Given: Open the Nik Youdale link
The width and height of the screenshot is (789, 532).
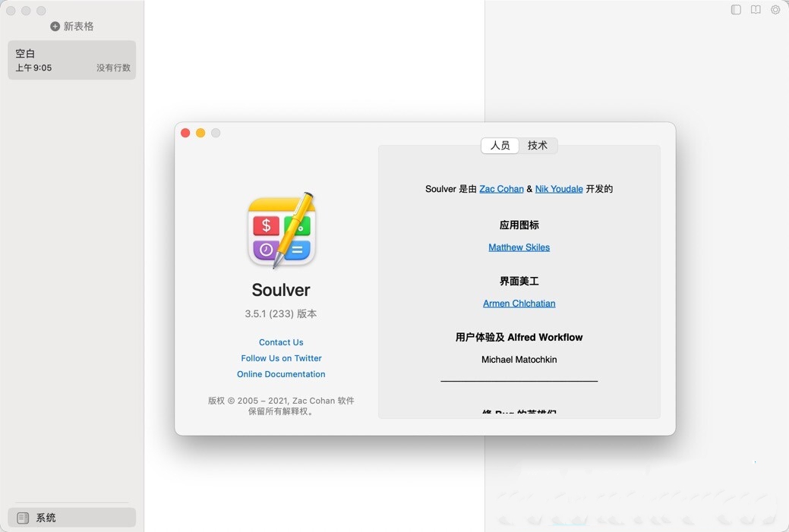Looking at the screenshot, I should point(559,189).
